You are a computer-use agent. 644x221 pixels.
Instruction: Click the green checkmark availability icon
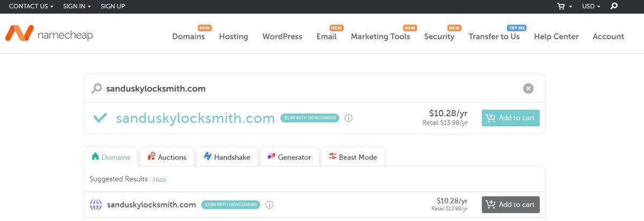coord(100,118)
